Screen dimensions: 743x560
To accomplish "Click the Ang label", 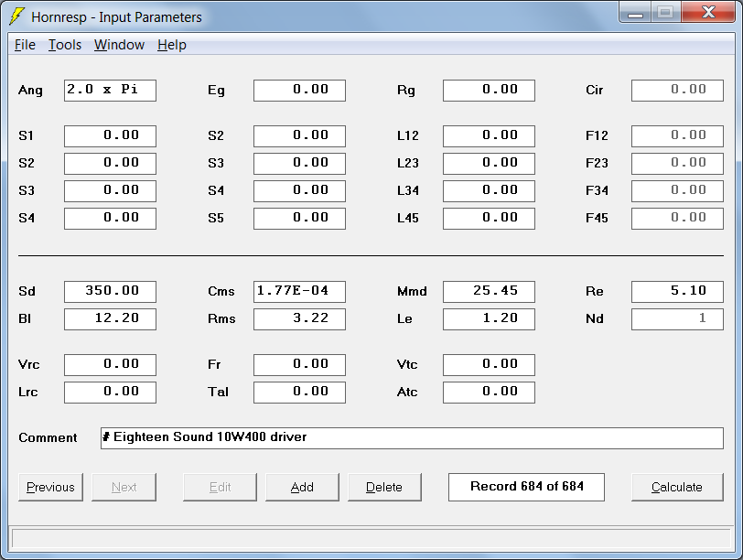I will (30, 91).
